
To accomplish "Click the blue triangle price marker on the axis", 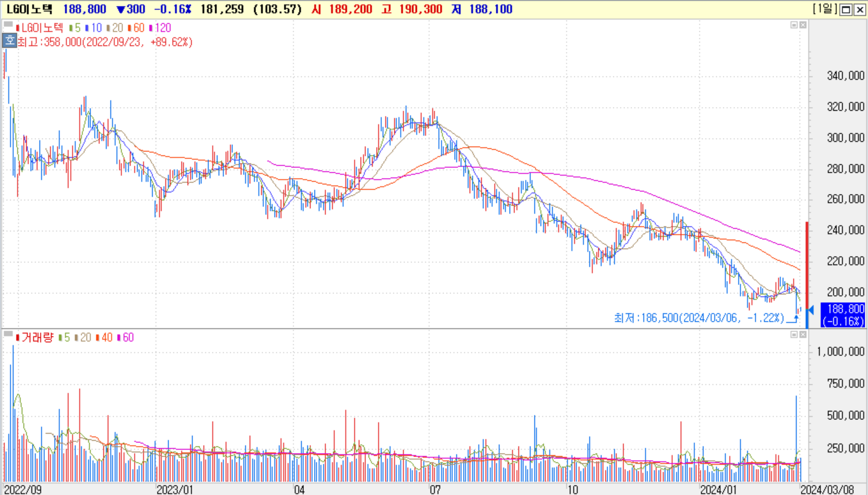I will (811, 310).
